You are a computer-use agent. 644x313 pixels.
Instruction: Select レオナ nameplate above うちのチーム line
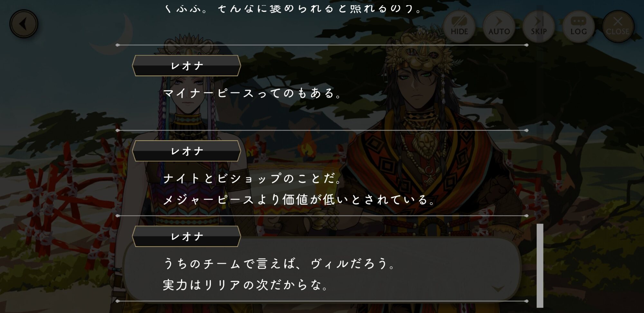[x=186, y=236]
